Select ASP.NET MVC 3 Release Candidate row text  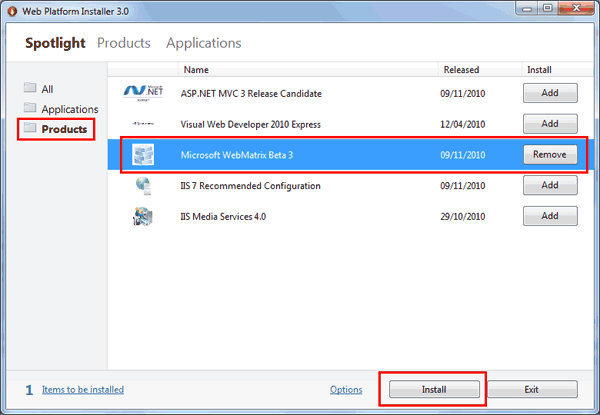[251, 94]
